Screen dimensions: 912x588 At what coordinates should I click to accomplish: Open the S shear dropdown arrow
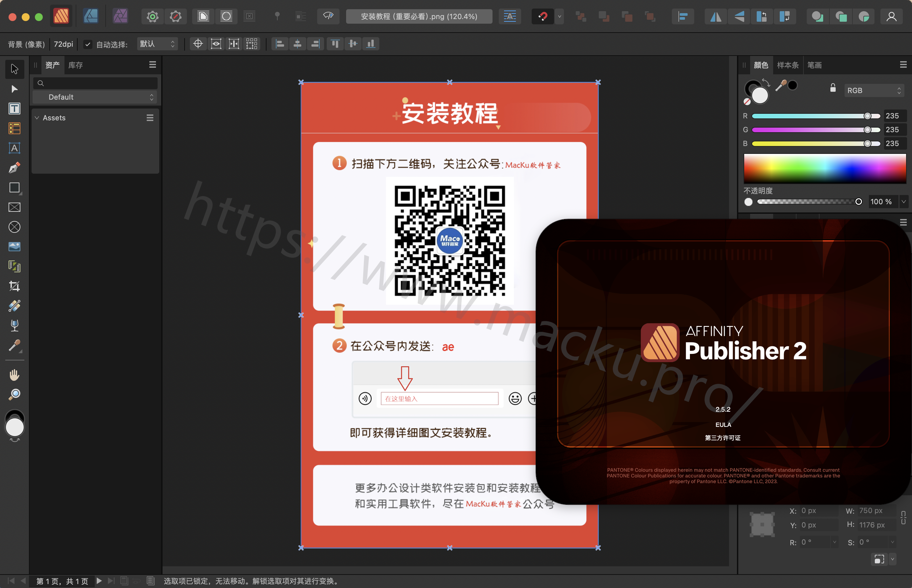coord(892,542)
